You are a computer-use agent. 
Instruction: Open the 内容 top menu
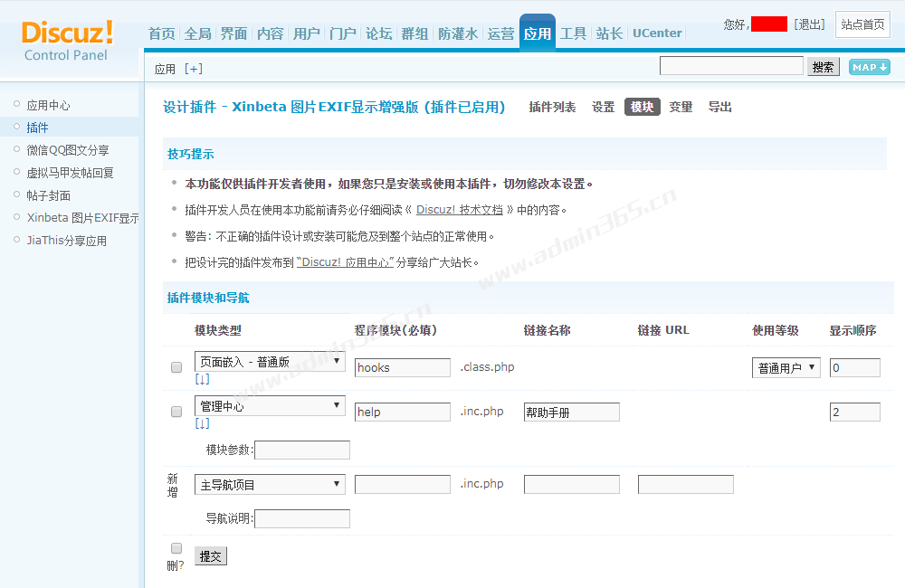click(270, 33)
